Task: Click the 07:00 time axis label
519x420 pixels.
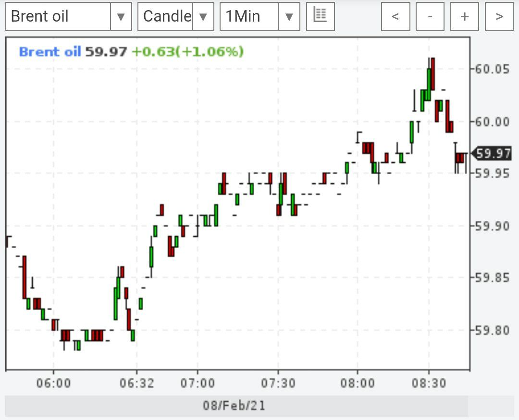Action: [x=198, y=384]
